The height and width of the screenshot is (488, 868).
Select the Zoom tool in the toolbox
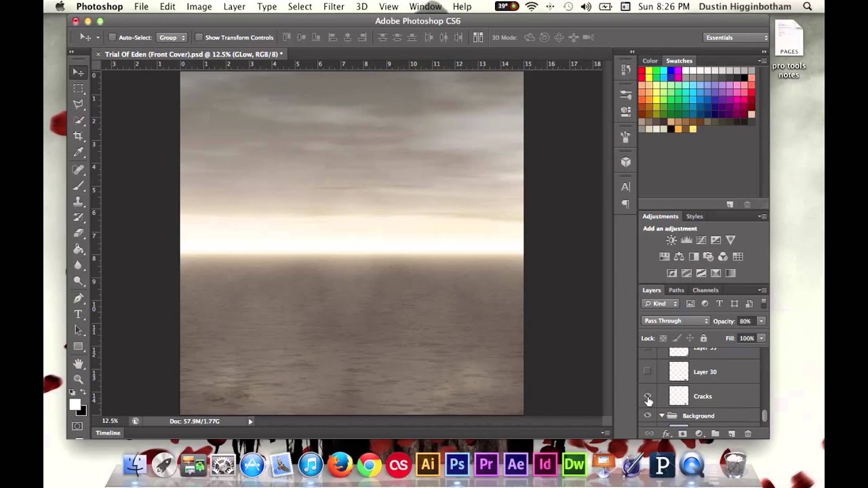click(79, 379)
